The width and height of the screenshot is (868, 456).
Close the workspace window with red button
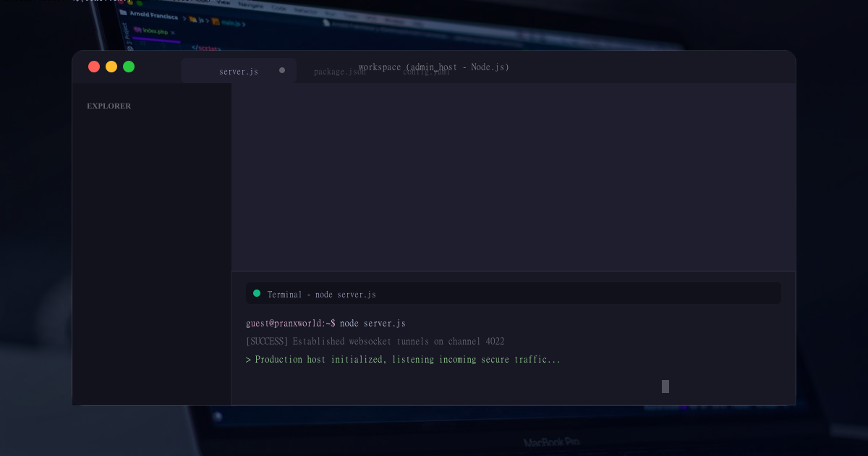point(94,67)
